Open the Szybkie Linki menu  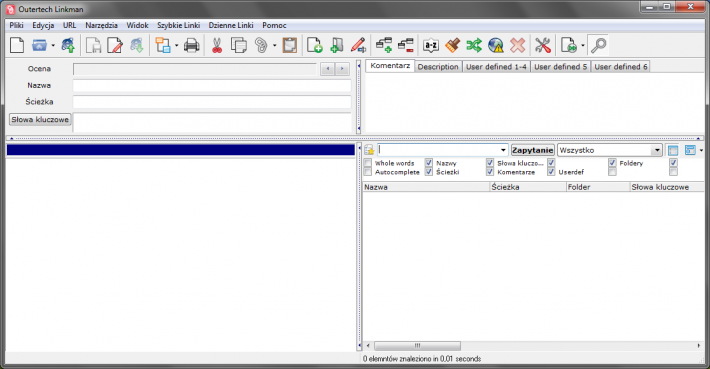click(178, 25)
